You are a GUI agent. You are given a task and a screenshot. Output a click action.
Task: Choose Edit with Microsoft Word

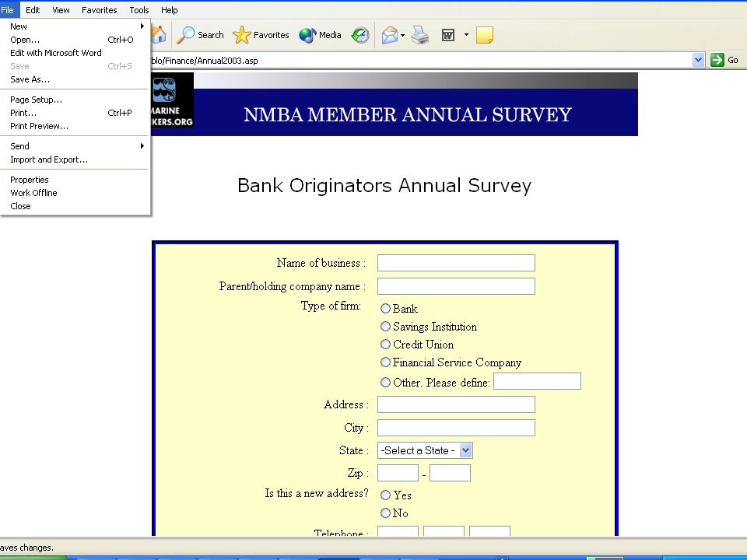[x=76, y=53]
